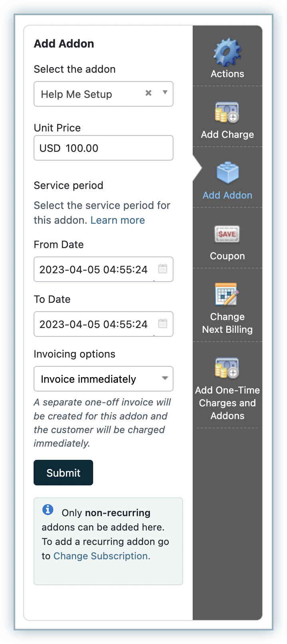287x644 pixels.
Task: Click the Actions gear icon
Action: click(227, 52)
